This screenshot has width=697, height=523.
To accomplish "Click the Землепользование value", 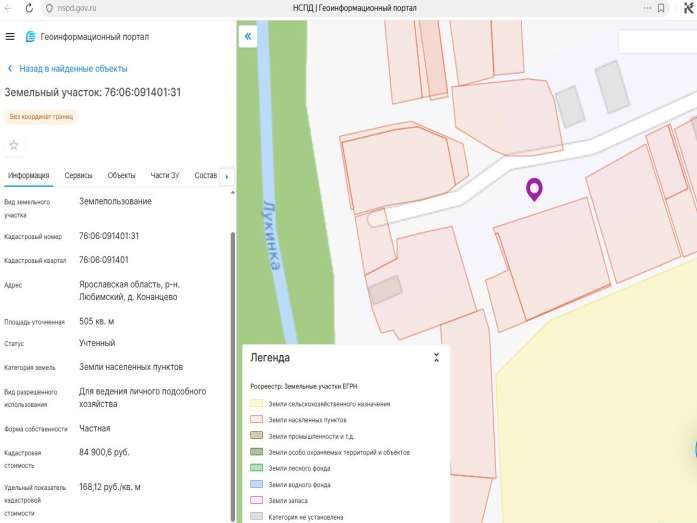I will click(116, 201).
